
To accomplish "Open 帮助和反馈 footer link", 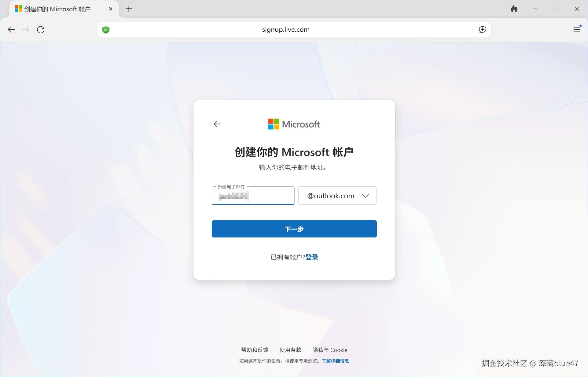I will click(x=255, y=350).
